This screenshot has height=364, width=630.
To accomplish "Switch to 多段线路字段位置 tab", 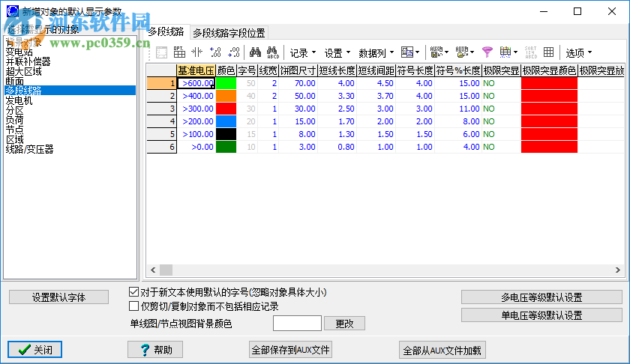I will click(x=229, y=33).
